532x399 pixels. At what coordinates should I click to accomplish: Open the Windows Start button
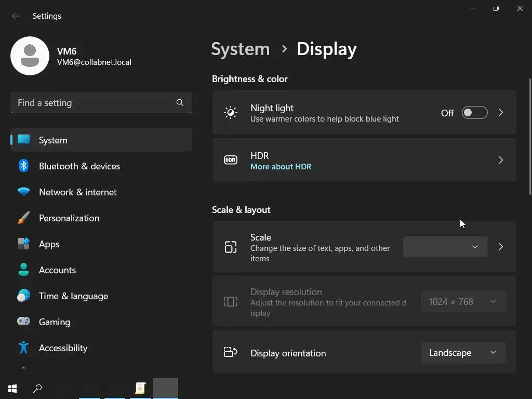[x=12, y=389]
